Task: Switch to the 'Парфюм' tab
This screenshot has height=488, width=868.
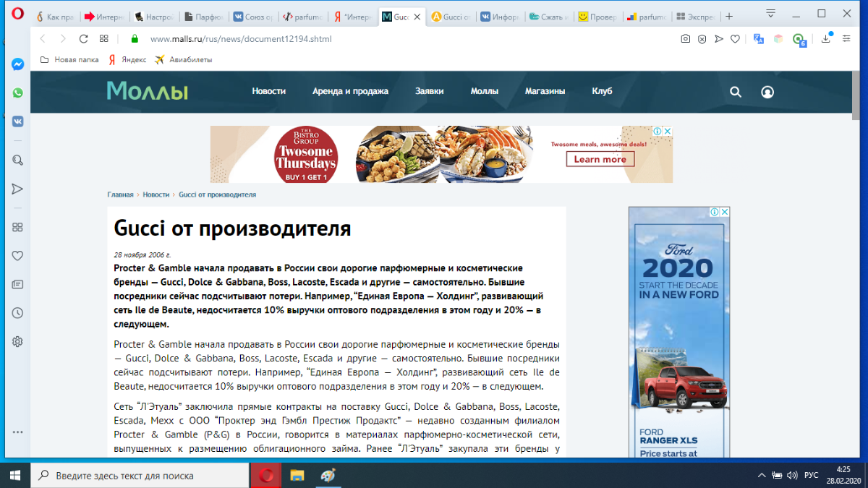Action: tap(203, 17)
